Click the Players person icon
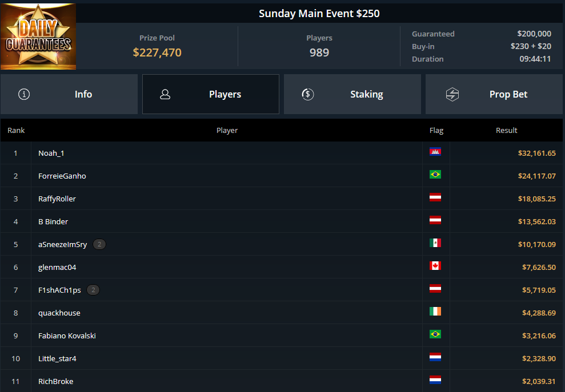This screenshot has height=392, width=565. pyautogui.click(x=165, y=94)
